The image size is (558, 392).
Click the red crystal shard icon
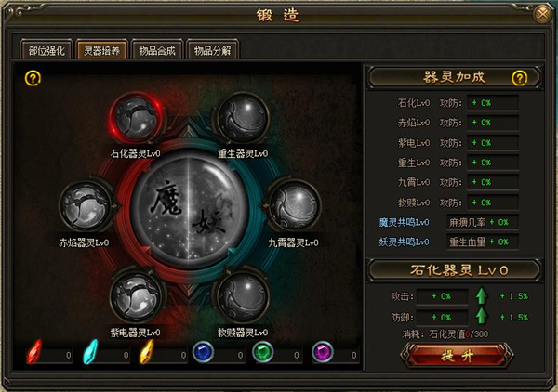pyautogui.click(x=34, y=352)
